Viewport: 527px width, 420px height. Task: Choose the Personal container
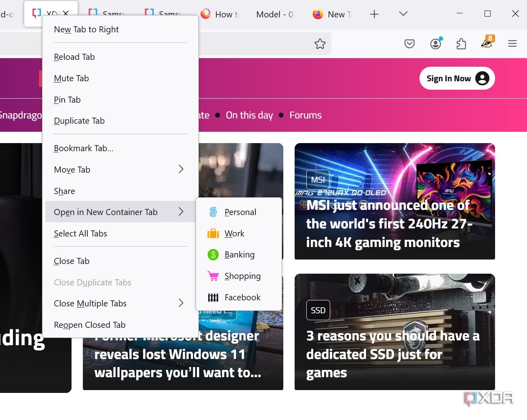pos(240,212)
